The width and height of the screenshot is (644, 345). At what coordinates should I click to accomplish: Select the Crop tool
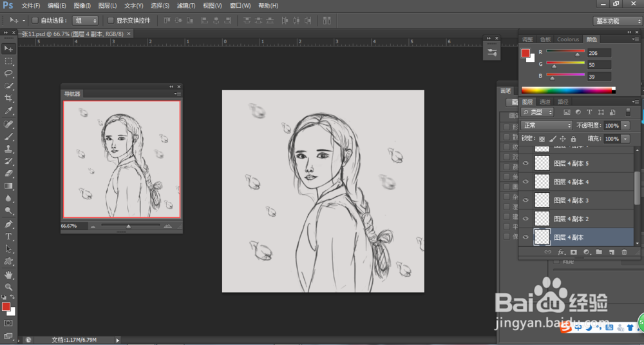(8, 98)
